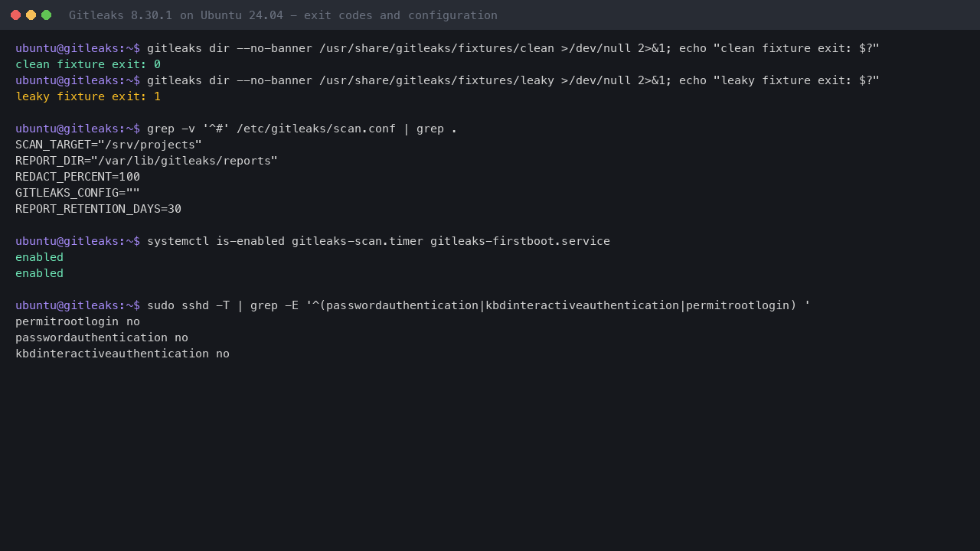Select the REPORT_RETENTION_DAYS=30 line

98,209
